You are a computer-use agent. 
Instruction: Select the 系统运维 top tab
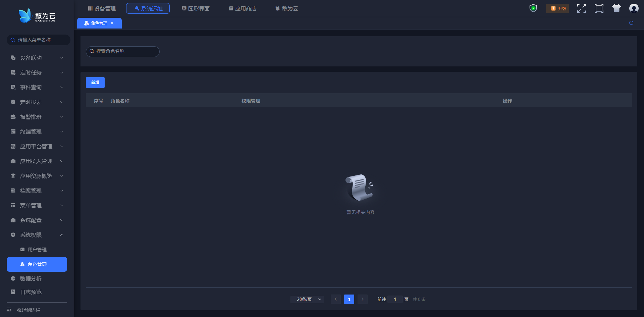148,8
